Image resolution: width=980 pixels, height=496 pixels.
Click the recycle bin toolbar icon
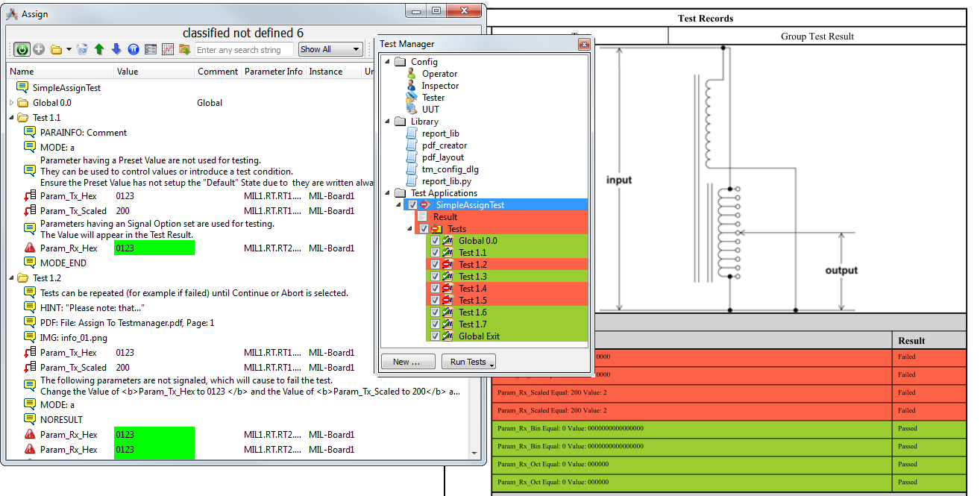(82, 49)
